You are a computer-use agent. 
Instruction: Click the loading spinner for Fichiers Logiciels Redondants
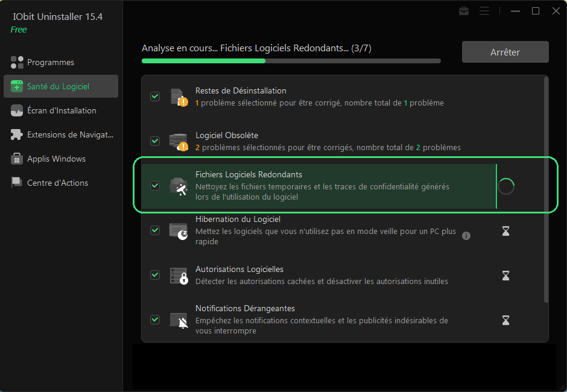click(x=506, y=186)
